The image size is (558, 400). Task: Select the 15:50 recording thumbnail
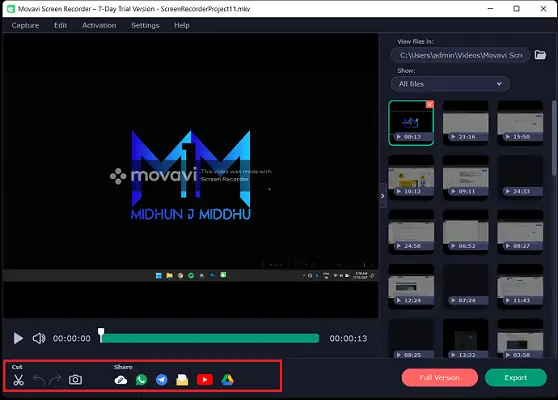[520, 123]
